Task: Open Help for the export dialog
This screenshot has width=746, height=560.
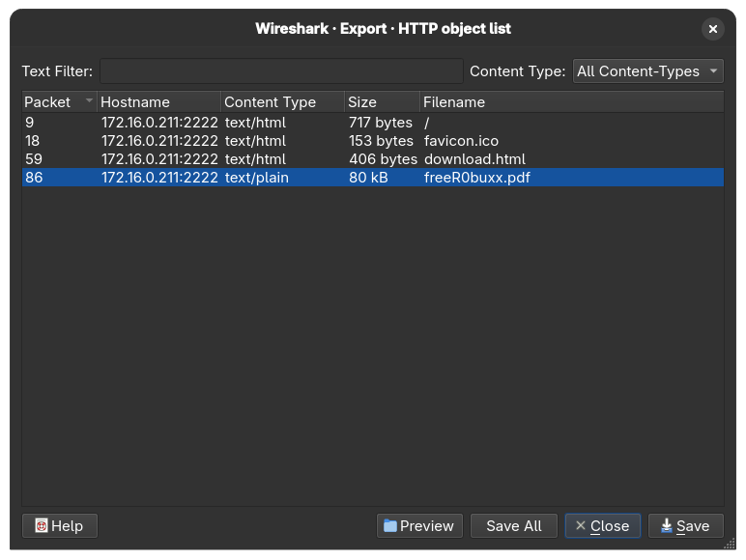Action: tap(60, 526)
